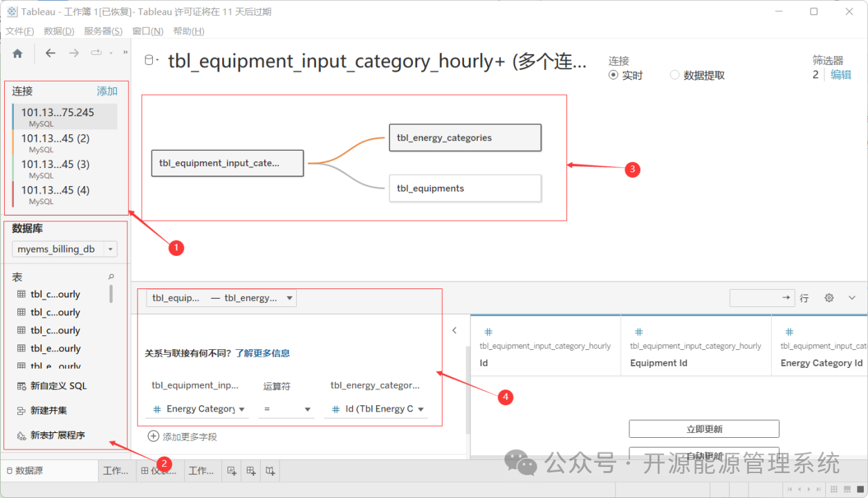The height and width of the screenshot is (498, 868).
Task: Open the 服务器(S) menu
Action: 103,31
